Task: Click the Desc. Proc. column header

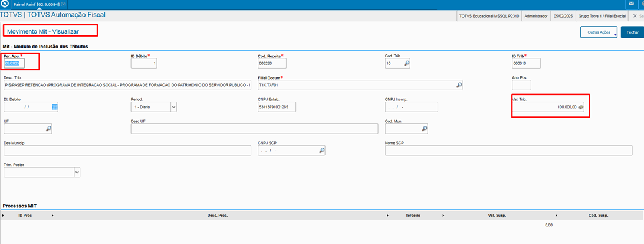Action: pos(218,216)
